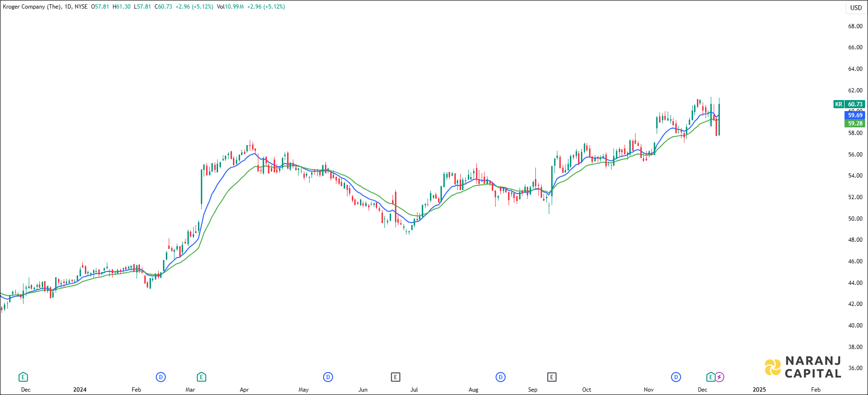Click the 36.00 price axis label
Viewport: 868px width, 395px height.
[x=855, y=368]
